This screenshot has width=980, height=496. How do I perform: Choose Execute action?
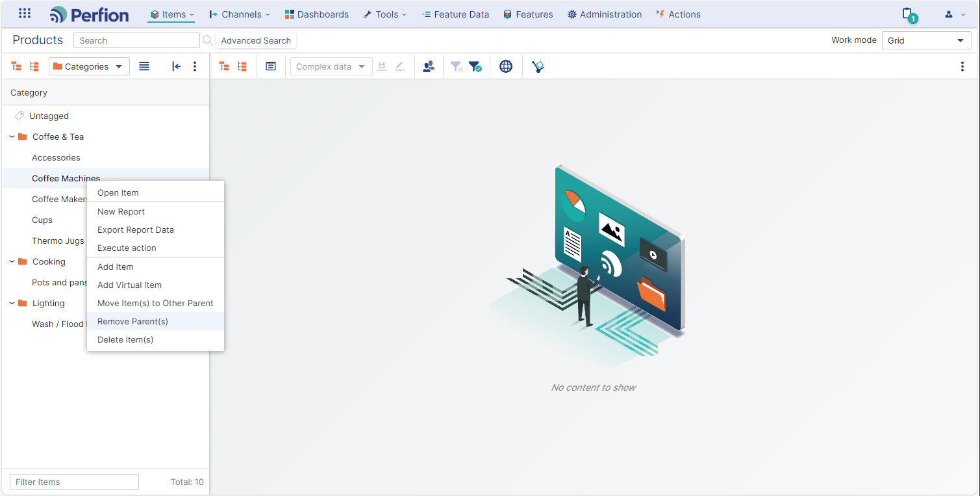[155, 248]
